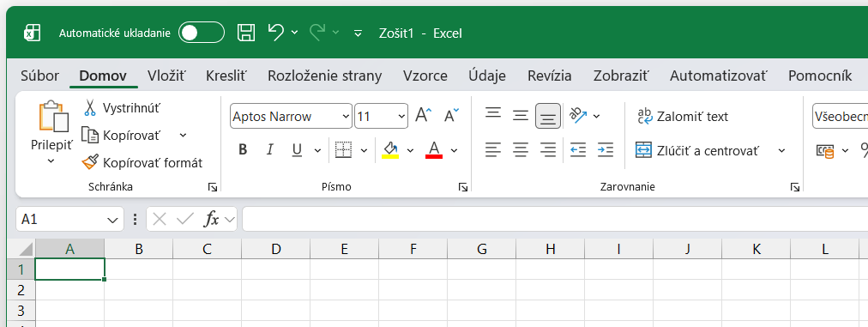This screenshot has width=868, height=327.
Task: Open the Údaje tab
Action: (487, 76)
